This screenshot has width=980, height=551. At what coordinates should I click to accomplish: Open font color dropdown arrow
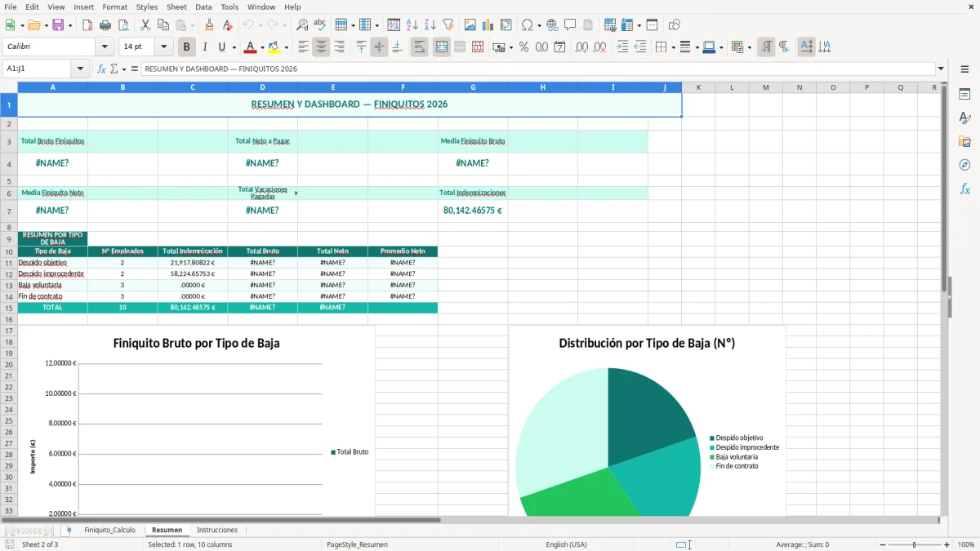click(x=261, y=47)
